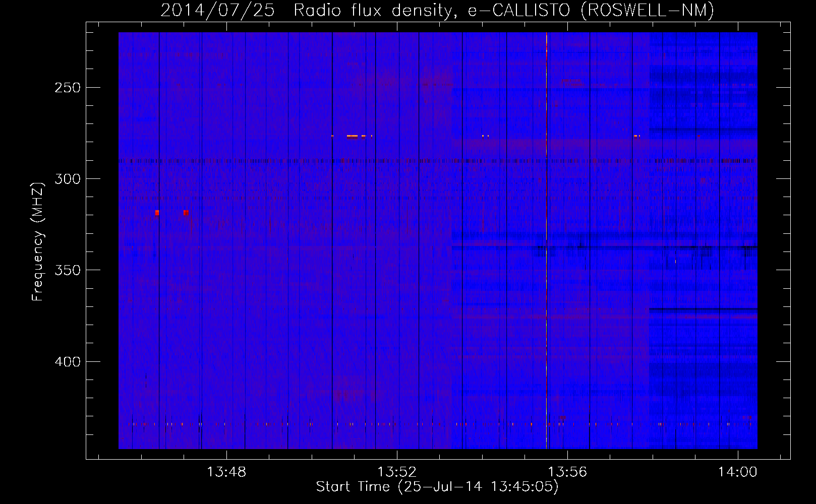The height and width of the screenshot is (504, 816).
Task: Click the date "2014/07/25" in the title
Action: (217, 10)
